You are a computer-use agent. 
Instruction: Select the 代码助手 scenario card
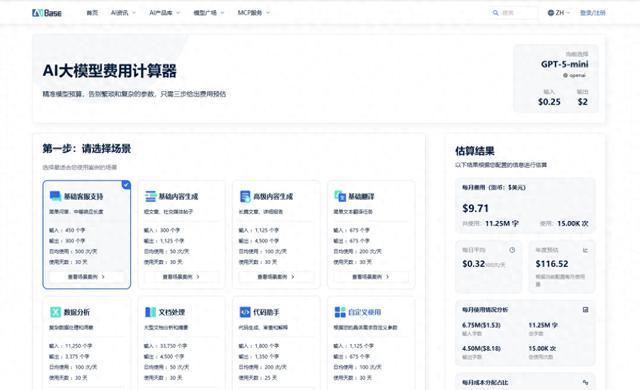pos(276,343)
